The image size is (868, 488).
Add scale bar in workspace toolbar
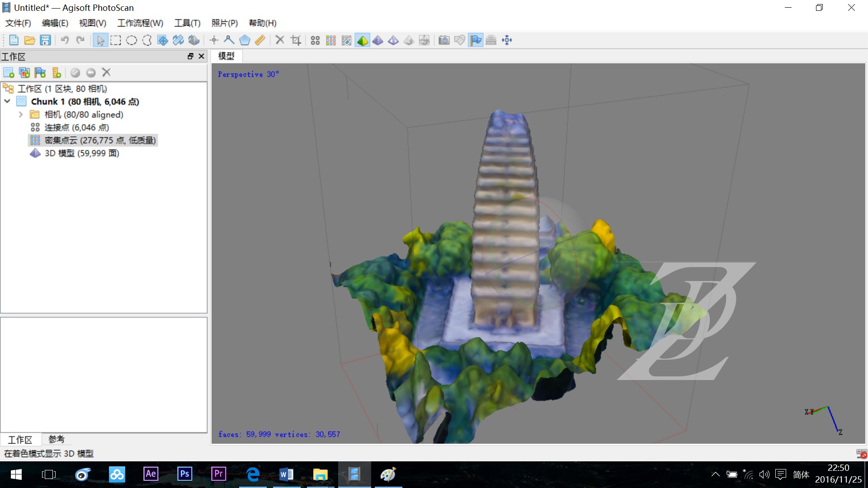pyautogui.click(x=56, y=73)
